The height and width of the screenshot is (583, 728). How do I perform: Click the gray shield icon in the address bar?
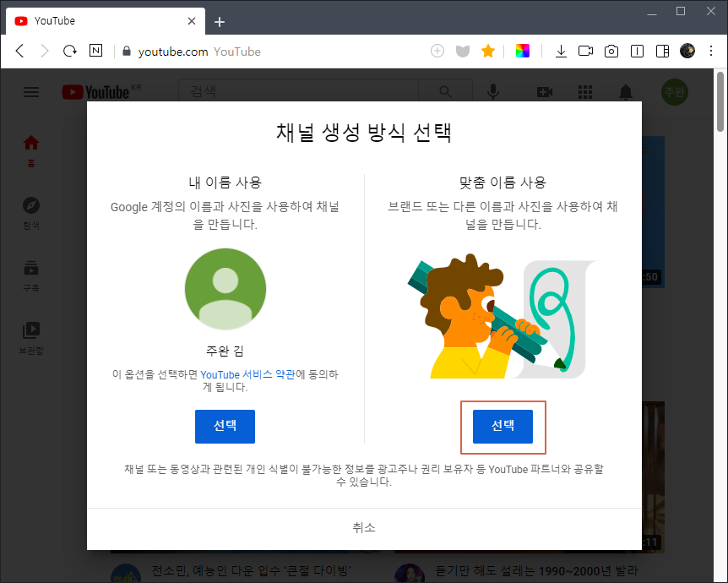click(463, 51)
